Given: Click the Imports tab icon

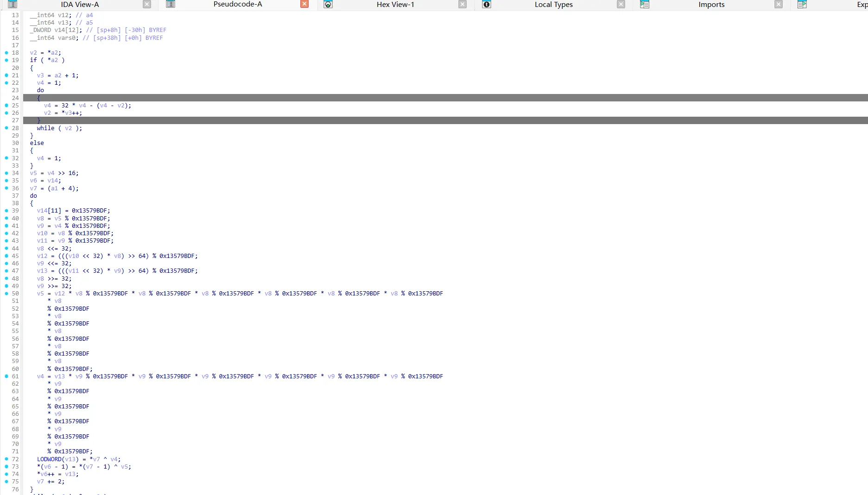Looking at the screenshot, I should [644, 5].
